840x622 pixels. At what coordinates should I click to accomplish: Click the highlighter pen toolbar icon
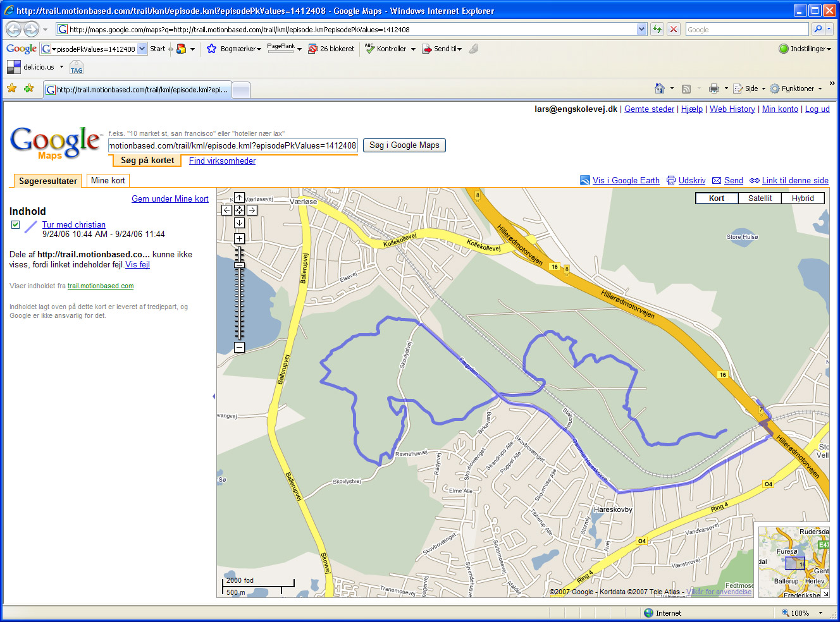[x=474, y=49]
